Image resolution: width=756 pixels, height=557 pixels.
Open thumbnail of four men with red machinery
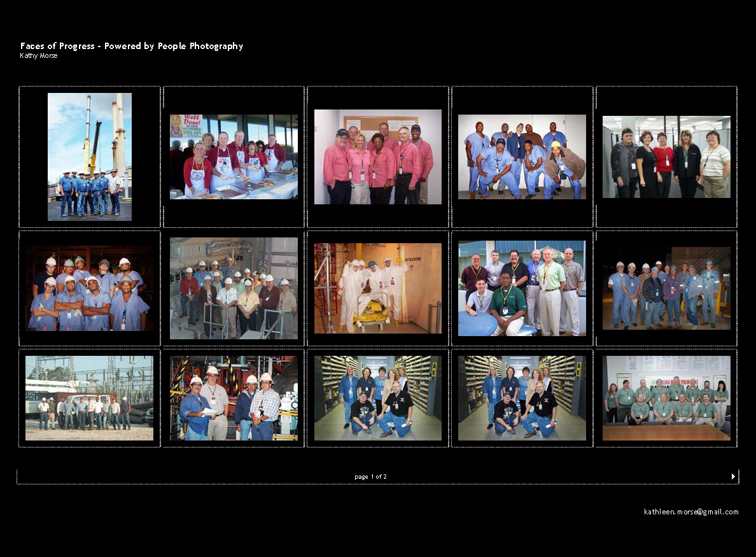pyautogui.click(x=234, y=398)
